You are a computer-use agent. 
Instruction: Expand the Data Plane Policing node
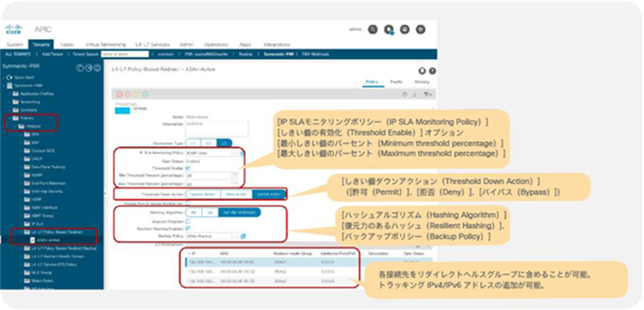[x=20, y=167]
